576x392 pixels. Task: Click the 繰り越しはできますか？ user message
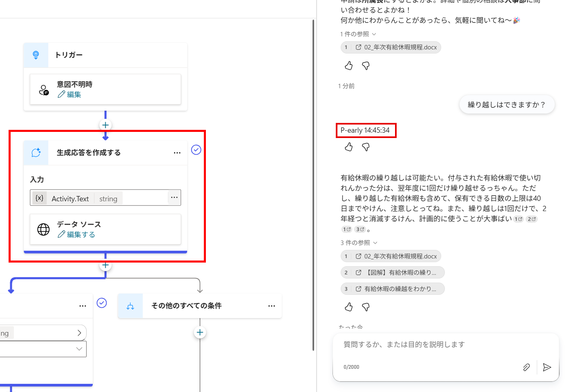point(507,105)
